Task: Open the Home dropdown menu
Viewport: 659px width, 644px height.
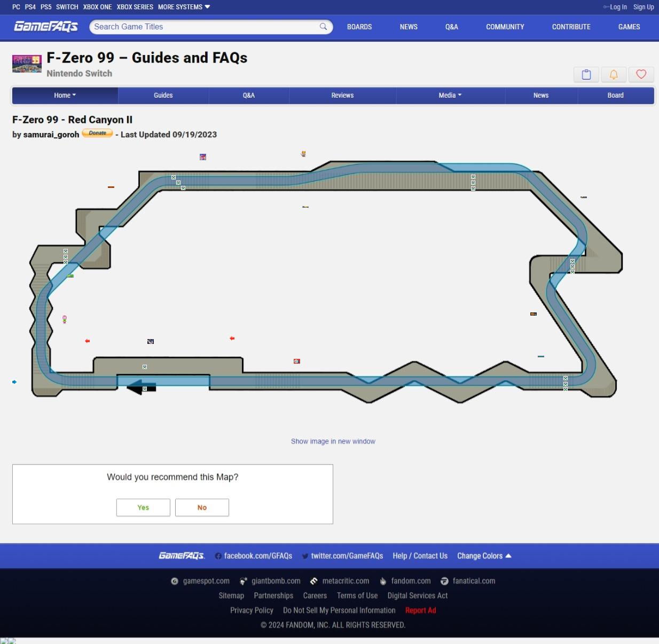Action: pos(65,95)
